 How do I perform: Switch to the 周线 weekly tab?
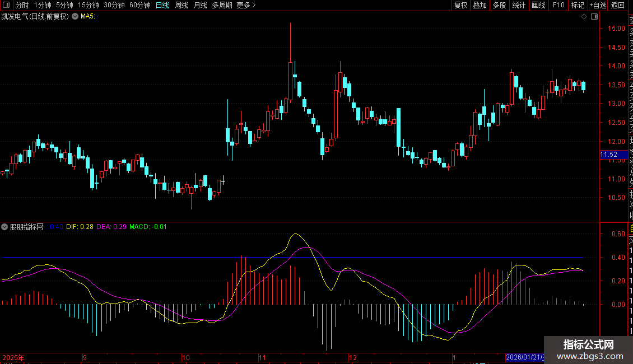(181, 6)
